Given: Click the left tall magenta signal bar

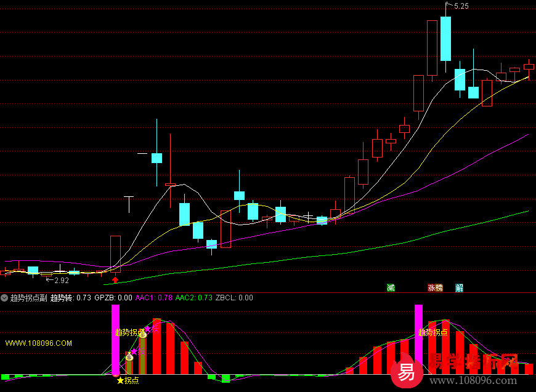Looking at the screenshot, I should point(115,338).
